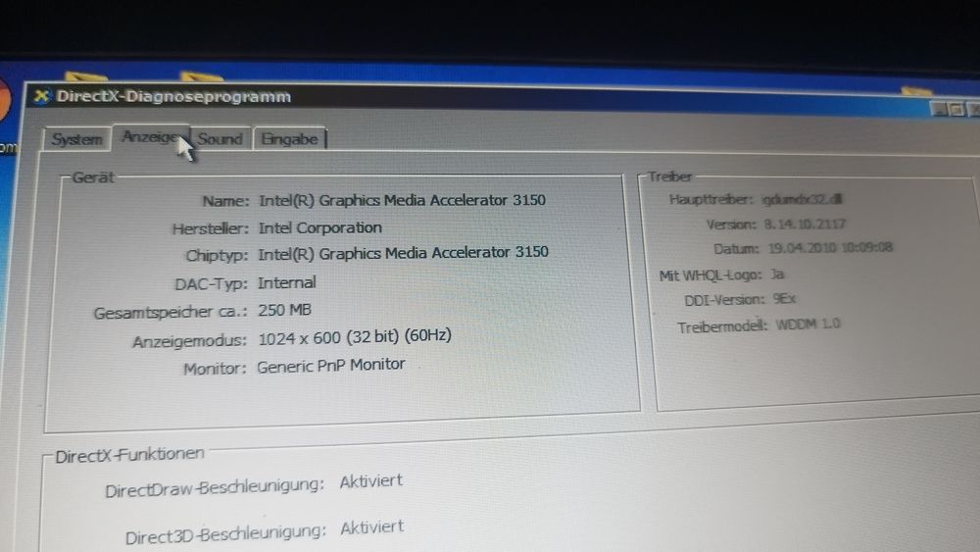
Task: Click the Haupttreiber file name value
Action: (802, 199)
